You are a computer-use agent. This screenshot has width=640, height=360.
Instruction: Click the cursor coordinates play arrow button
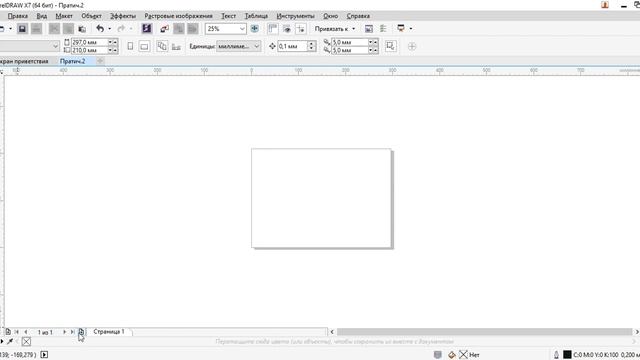point(44,355)
